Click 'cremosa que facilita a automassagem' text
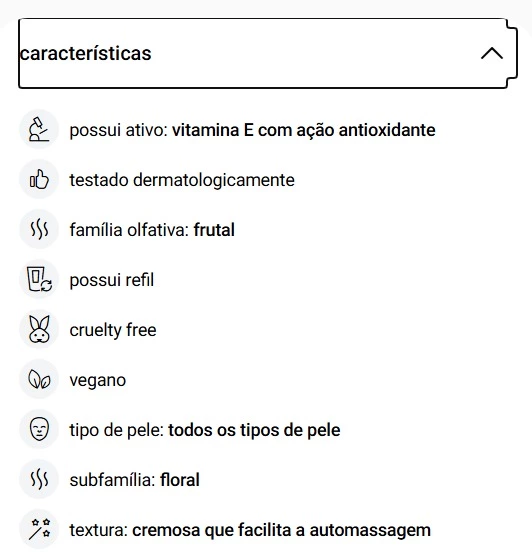Screen dimensions: 532x554 [282, 530]
